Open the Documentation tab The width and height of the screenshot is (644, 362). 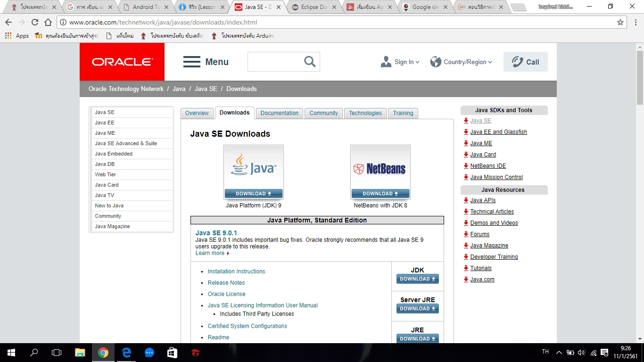point(280,113)
